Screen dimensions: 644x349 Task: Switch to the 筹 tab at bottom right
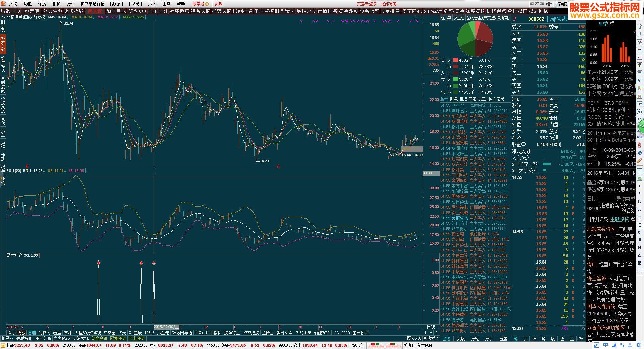[581, 339]
